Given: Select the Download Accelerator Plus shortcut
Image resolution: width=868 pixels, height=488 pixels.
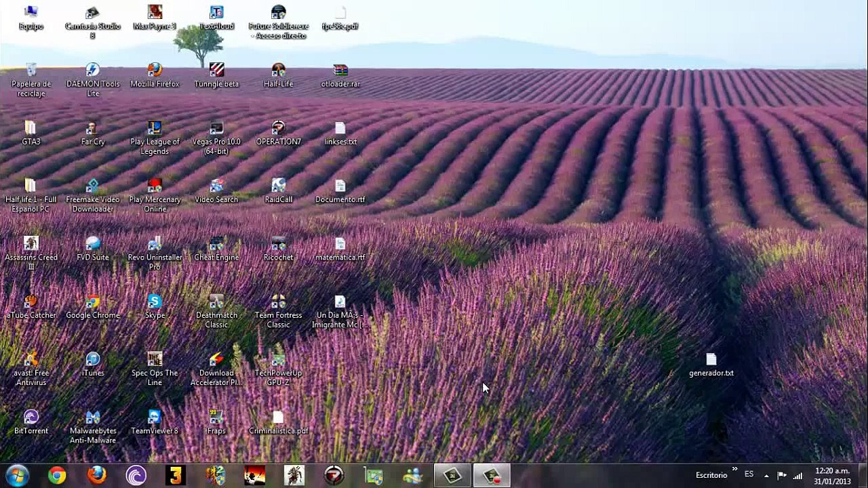Looking at the screenshot, I should [216, 369].
